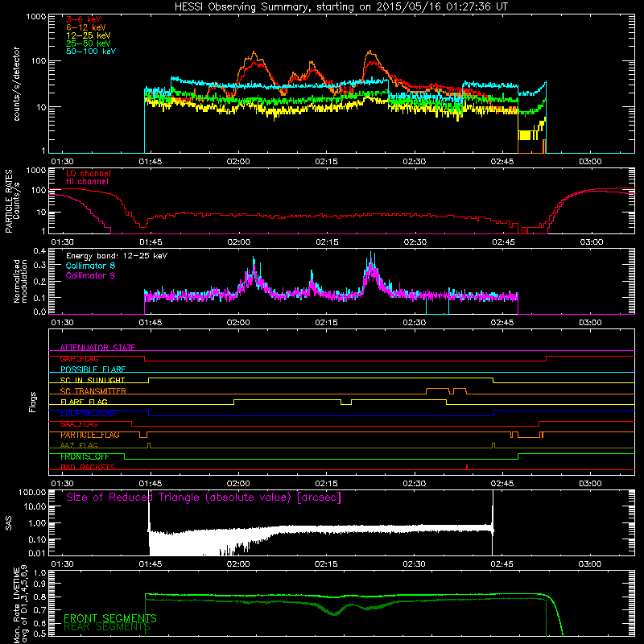Select the 50-100 keV legend label
644x644 pixels.
coord(91,52)
